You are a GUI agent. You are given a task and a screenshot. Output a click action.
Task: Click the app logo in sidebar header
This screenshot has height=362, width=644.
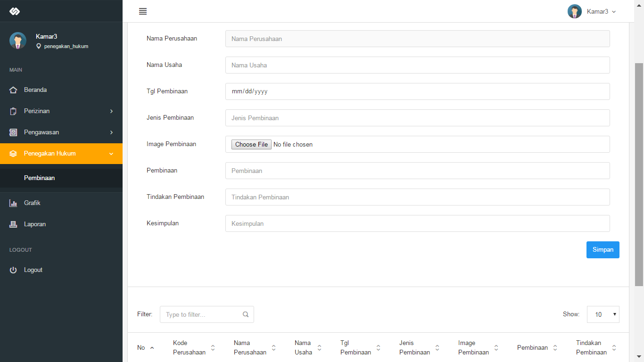[x=15, y=11]
